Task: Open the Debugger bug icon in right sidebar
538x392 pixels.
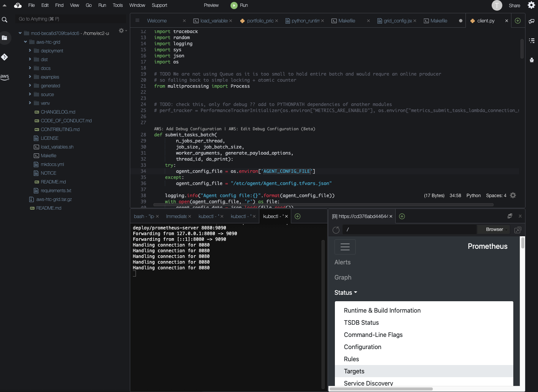Action: 532,60
